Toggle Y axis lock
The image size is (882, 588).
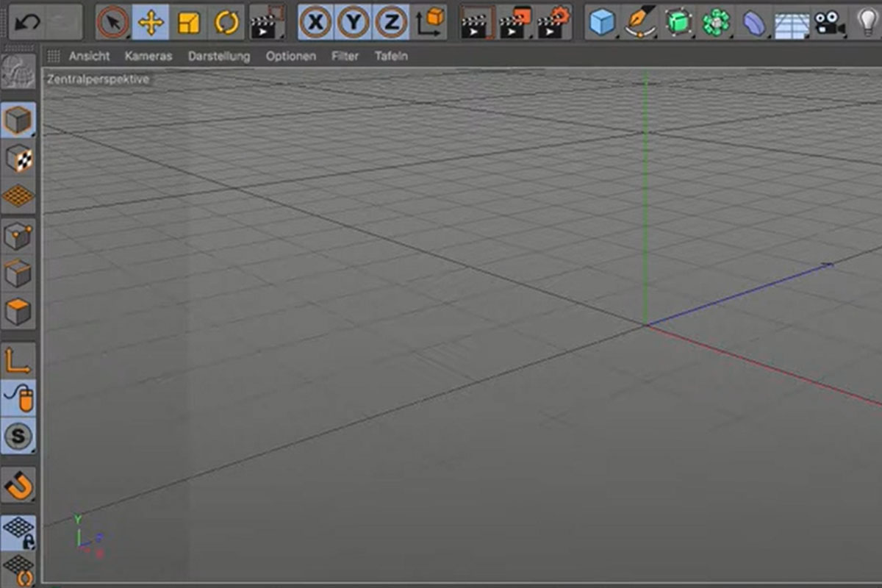[x=354, y=23]
